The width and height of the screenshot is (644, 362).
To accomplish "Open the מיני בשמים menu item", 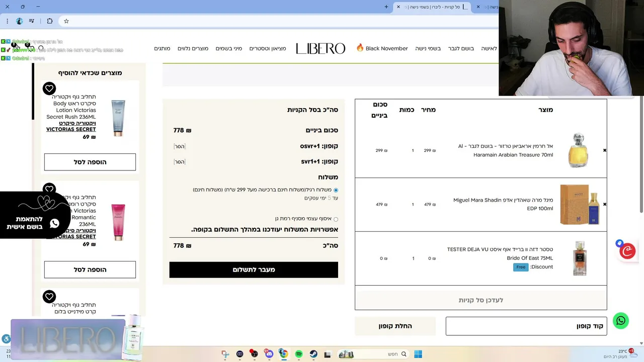I will (229, 48).
